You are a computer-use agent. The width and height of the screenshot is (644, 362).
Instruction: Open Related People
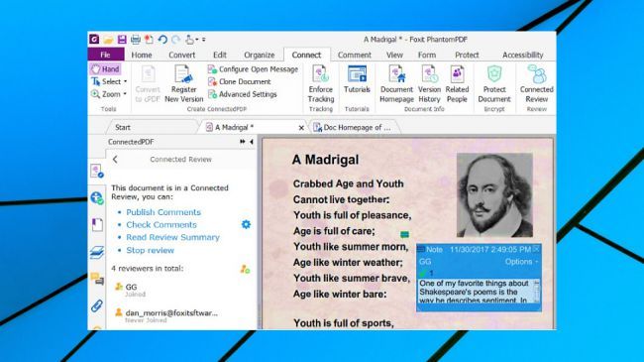(x=457, y=83)
